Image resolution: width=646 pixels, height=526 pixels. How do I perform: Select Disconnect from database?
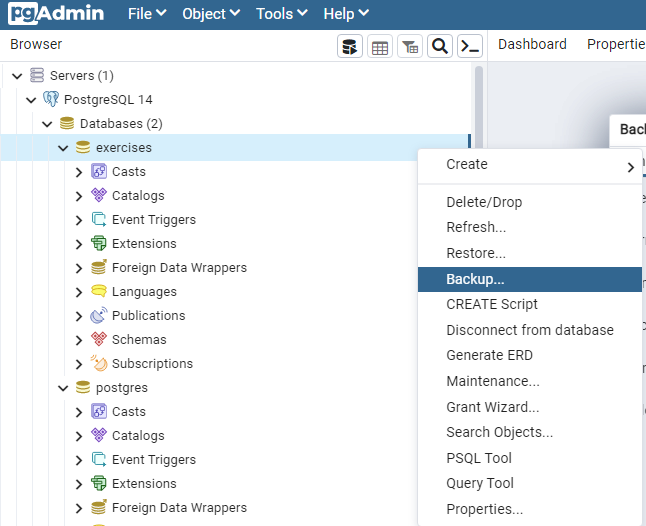coord(530,330)
